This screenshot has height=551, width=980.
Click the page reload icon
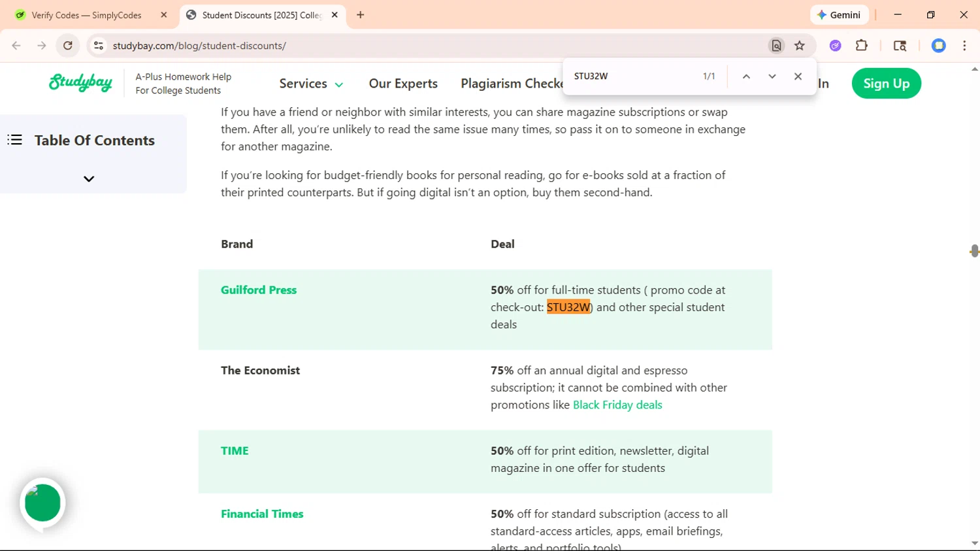[68, 46]
